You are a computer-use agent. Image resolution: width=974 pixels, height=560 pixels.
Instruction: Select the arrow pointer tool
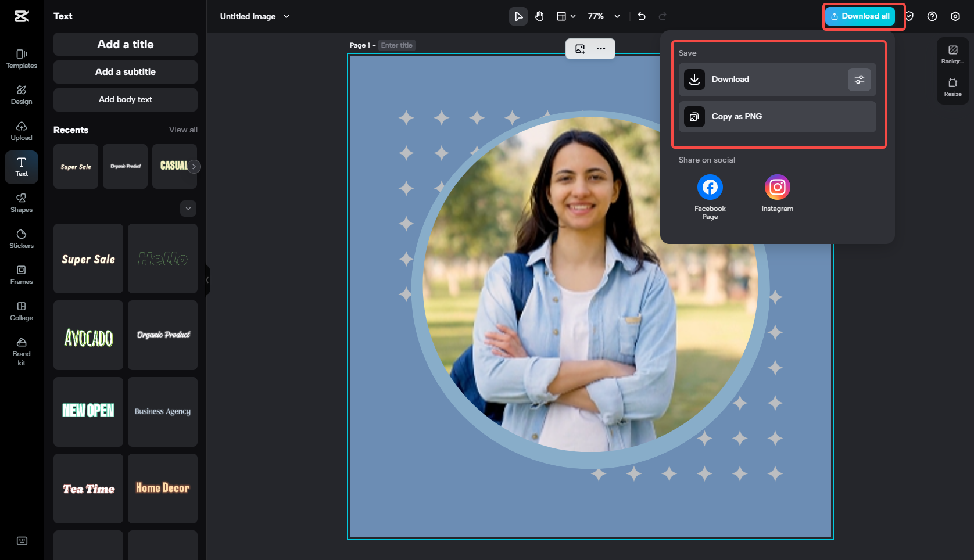(518, 16)
